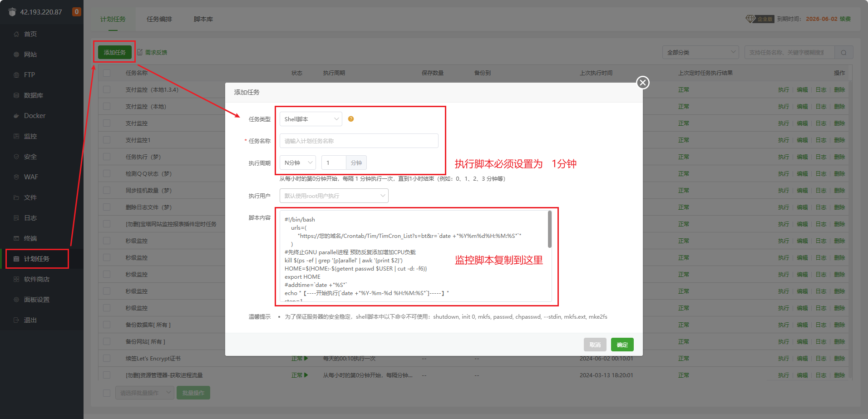This screenshot has width=868, height=419.
Task: Open the 文件 files sidebar item
Action: pos(30,197)
